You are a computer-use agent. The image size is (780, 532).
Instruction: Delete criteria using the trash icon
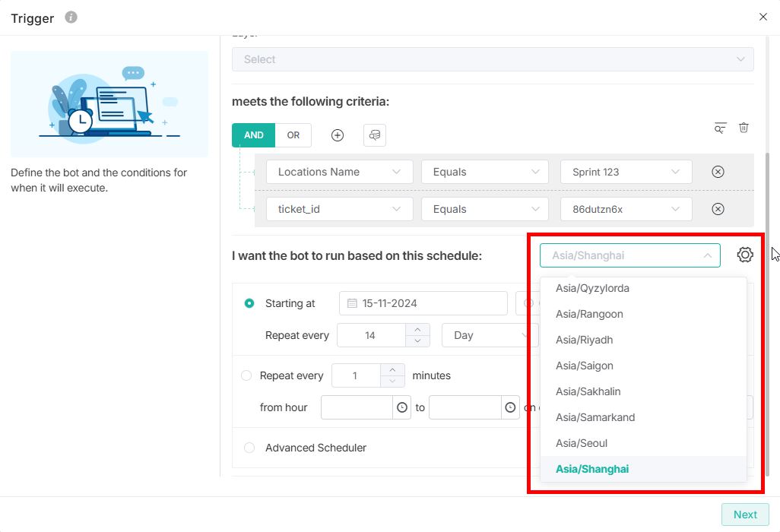[x=744, y=128]
